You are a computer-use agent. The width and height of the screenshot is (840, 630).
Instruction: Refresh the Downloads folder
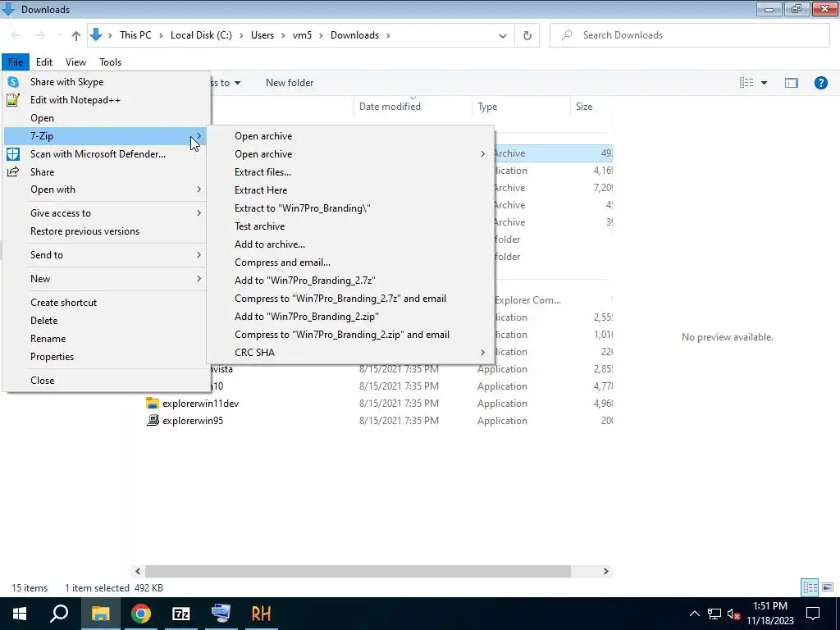pyautogui.click(x=527, y=35)
